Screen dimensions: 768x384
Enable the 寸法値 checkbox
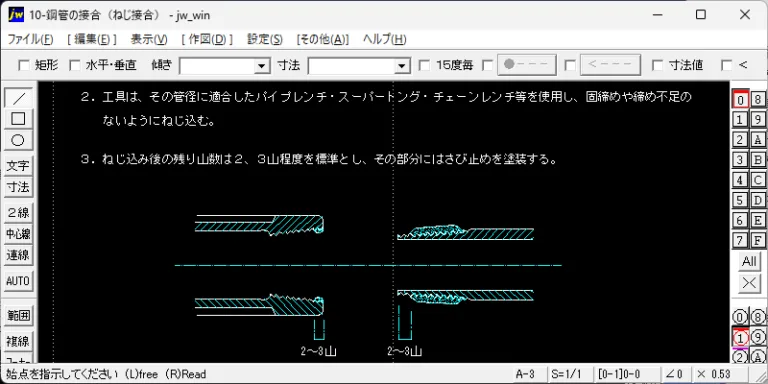click(658, 65)
